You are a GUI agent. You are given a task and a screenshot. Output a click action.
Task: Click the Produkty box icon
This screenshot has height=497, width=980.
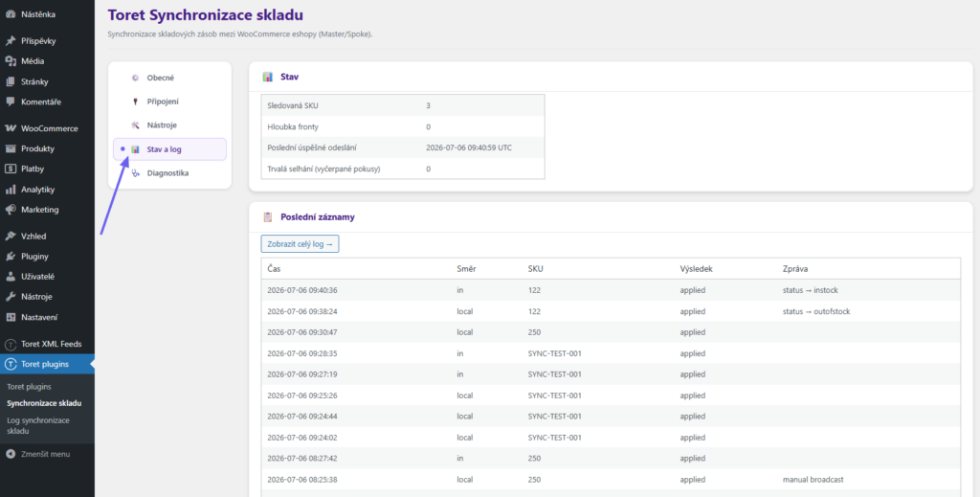point(10,148)
